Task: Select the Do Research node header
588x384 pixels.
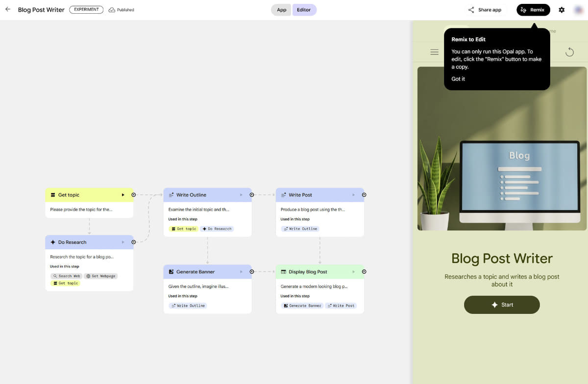Action: [x=89, y=242]
